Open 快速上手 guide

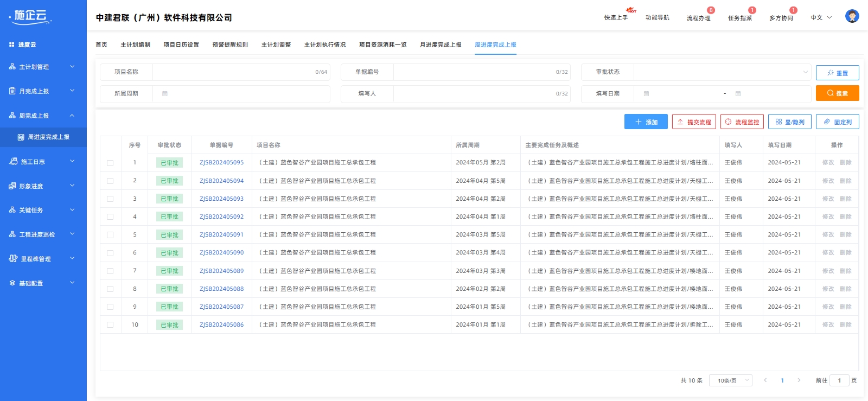click(x=616, y=17)
